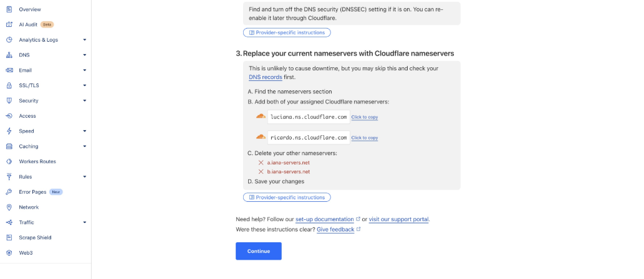Click the Overview sidebar icon

point(9,9)
